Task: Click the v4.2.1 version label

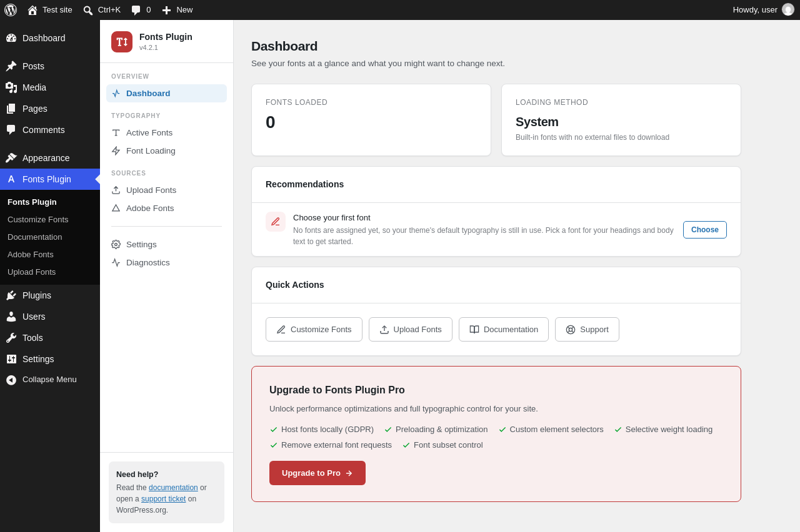Action: 149,47
